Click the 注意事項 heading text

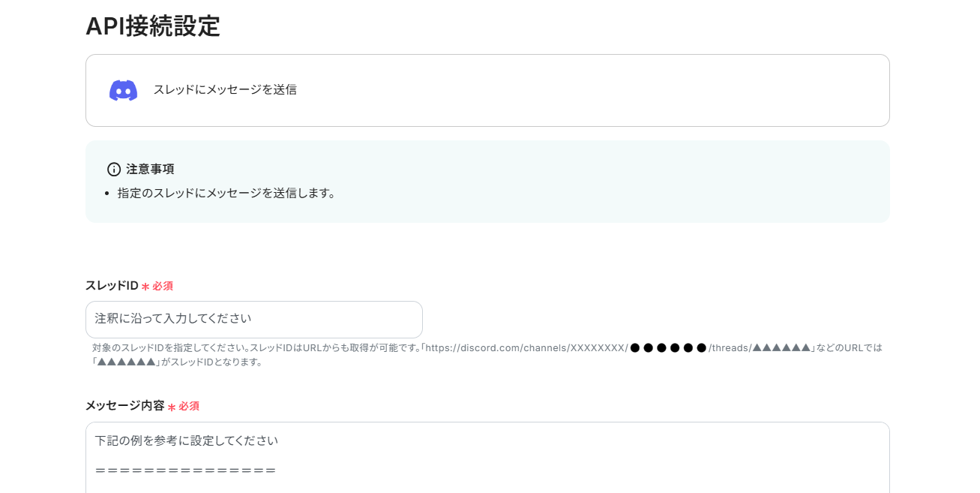(x=150, y=170)
